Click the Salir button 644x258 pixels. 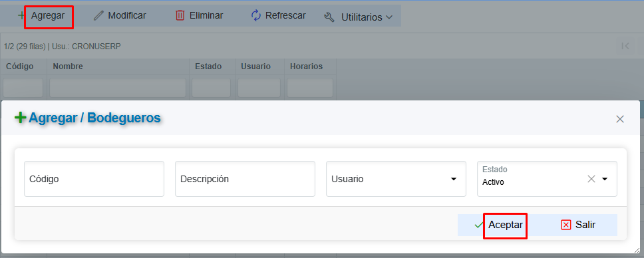click(578, 225)
